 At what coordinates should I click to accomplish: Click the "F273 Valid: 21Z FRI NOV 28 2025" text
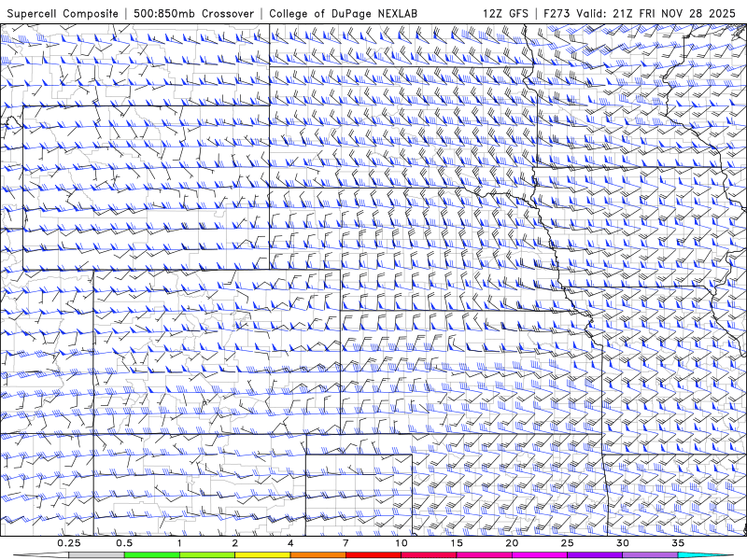[x=640, y=13]
